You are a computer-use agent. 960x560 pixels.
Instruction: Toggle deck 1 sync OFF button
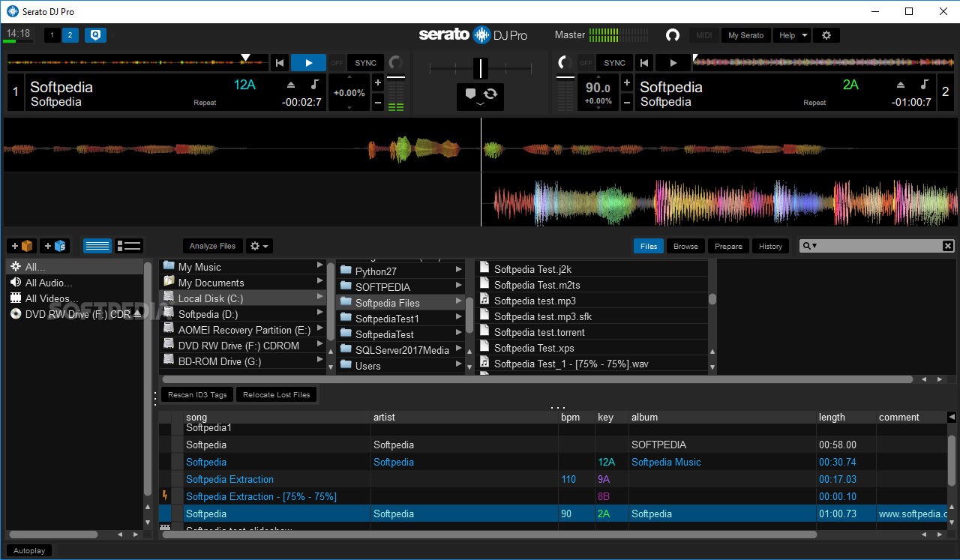click(337, 63)
